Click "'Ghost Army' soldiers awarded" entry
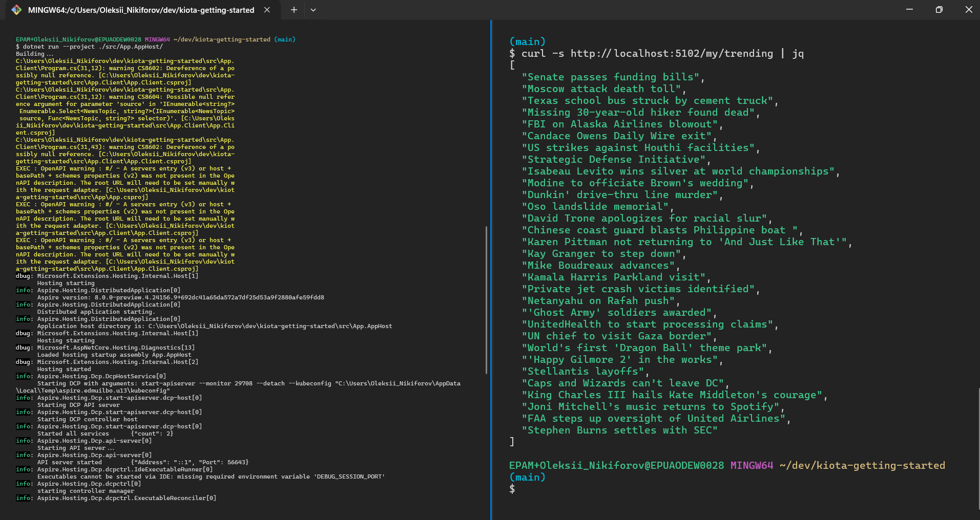 click(619, 312)
